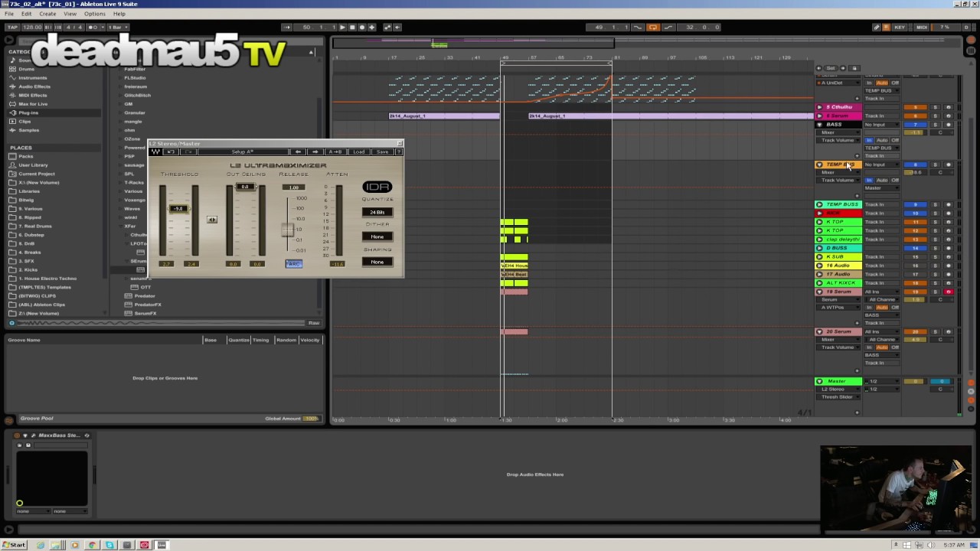This screenshot has width=980, height=551.
Task: Toggle the Loop switch in transport
Action: (653, 27)
